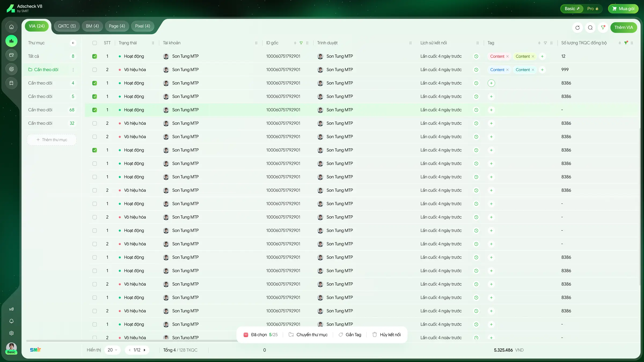This screenshot has height=362, width=644.
Task: Click the Thêm thư mục field
Action: tap(52, 140)
